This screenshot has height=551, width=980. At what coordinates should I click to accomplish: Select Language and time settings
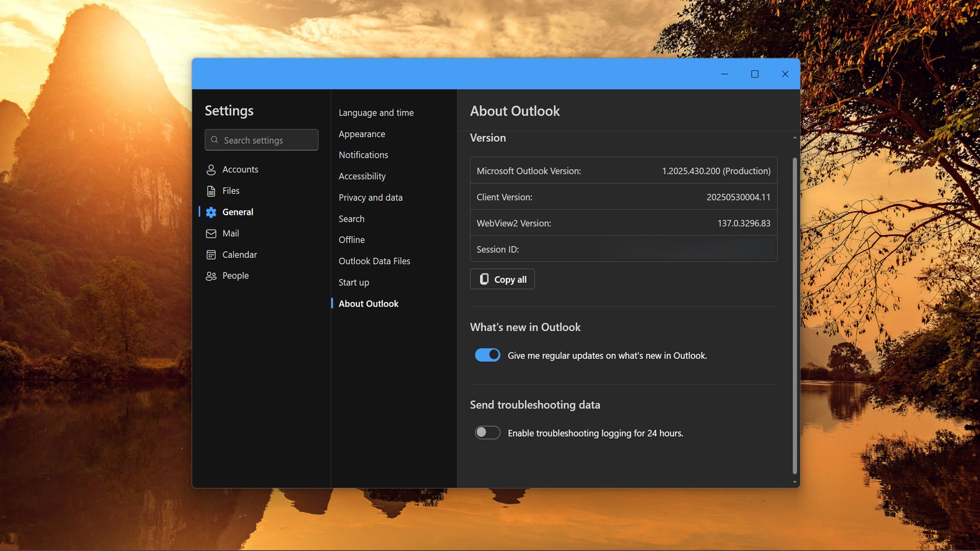[x=376, y=112]
